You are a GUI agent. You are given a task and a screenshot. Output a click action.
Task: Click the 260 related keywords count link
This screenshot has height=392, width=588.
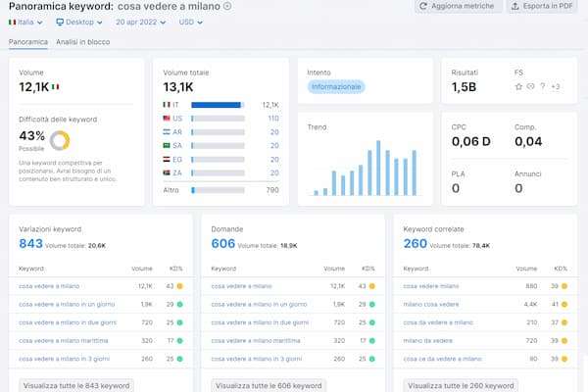(x=416, y=243)
